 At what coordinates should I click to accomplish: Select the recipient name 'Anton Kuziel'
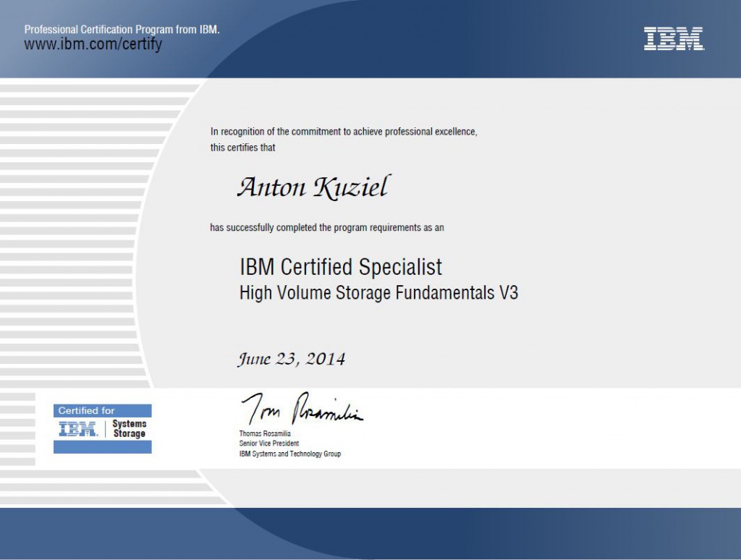[x=314, y=187]
